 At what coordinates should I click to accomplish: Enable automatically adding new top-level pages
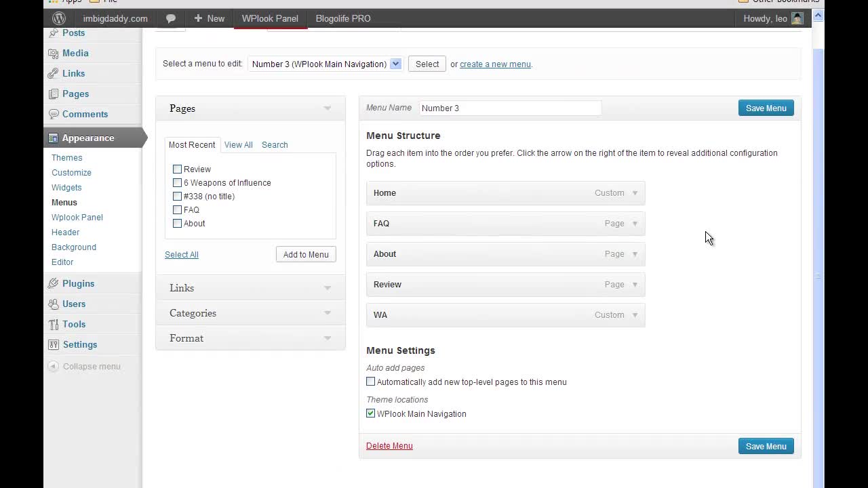(370, 382)
